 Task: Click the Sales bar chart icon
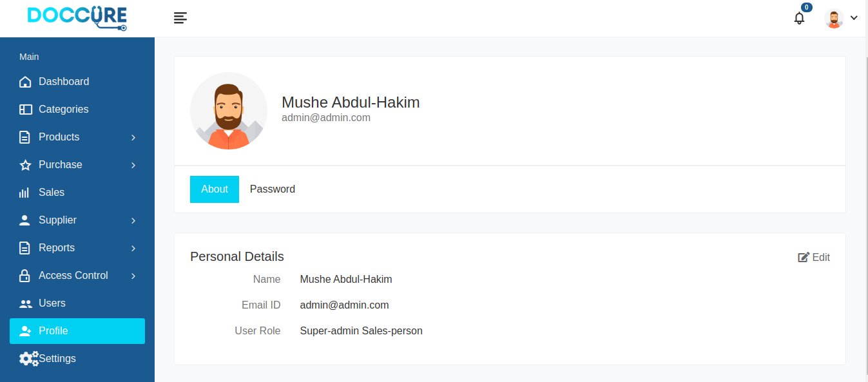24,193
